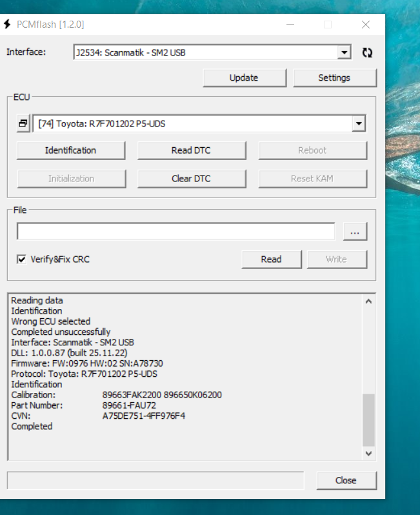Click the PCMflash lightning bolt title icon
Viewport: 420px width, 515px height.
(7, 24)
